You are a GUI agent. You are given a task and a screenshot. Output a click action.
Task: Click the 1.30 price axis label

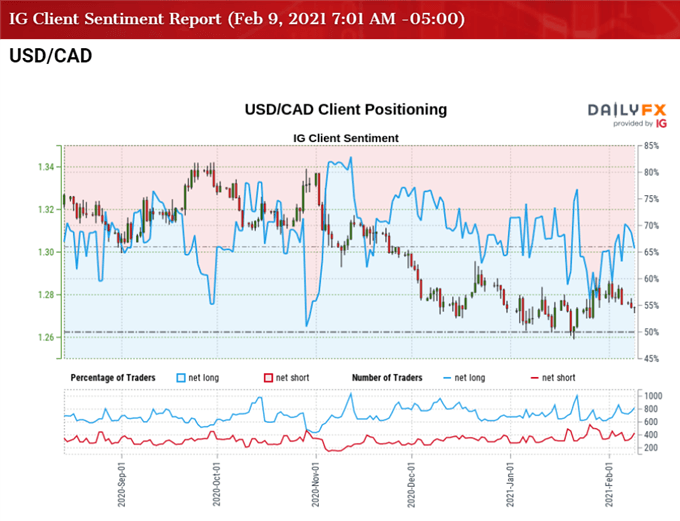click(46, 252)
